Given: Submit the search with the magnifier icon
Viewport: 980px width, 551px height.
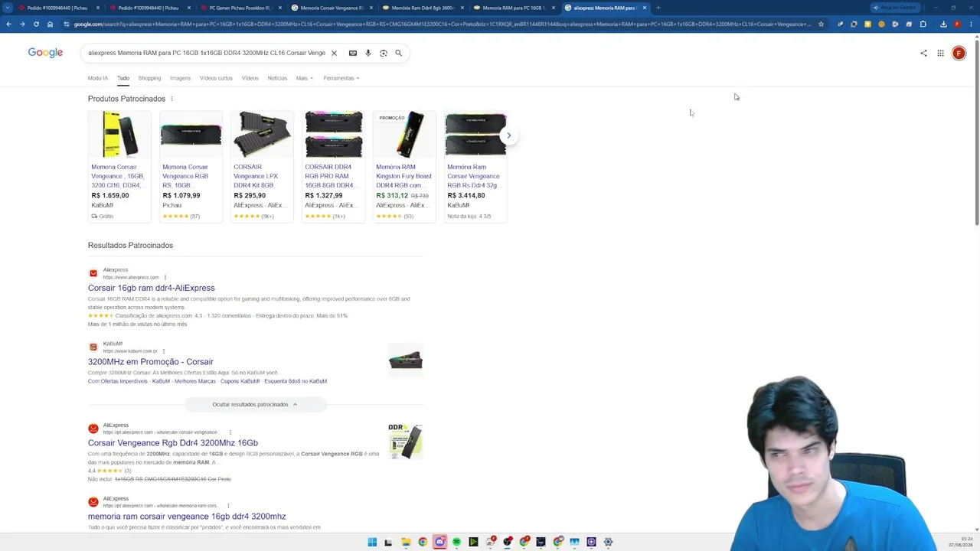Looking at the screenshot, I should click(x=398, y=53).
